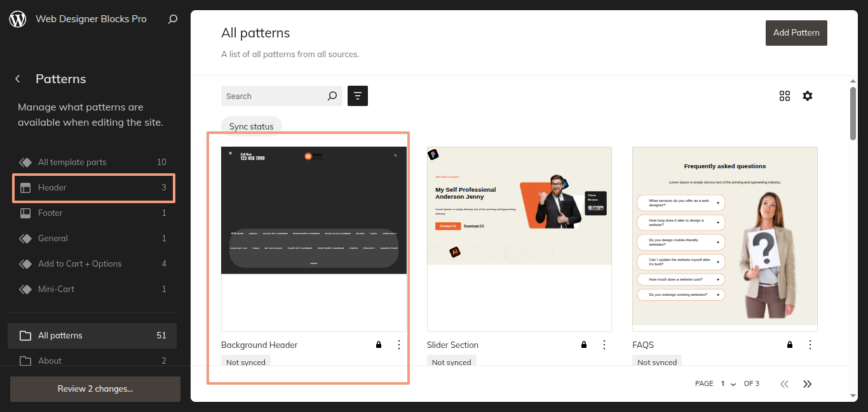
Task: Switch layout using the grid view icon
Action: 785,96
